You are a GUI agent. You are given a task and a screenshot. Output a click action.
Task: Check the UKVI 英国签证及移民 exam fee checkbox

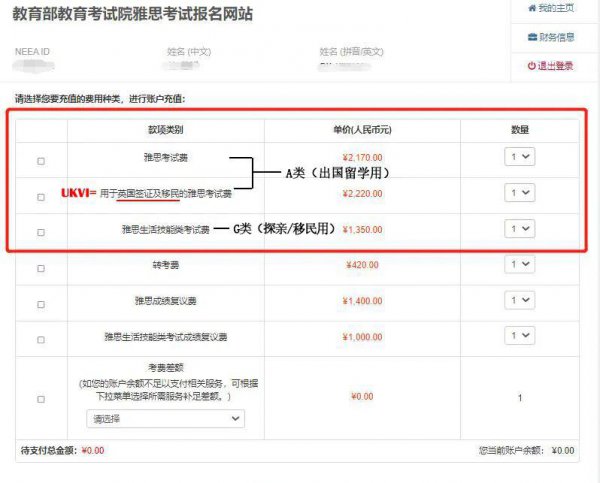(x=41, y=197)
